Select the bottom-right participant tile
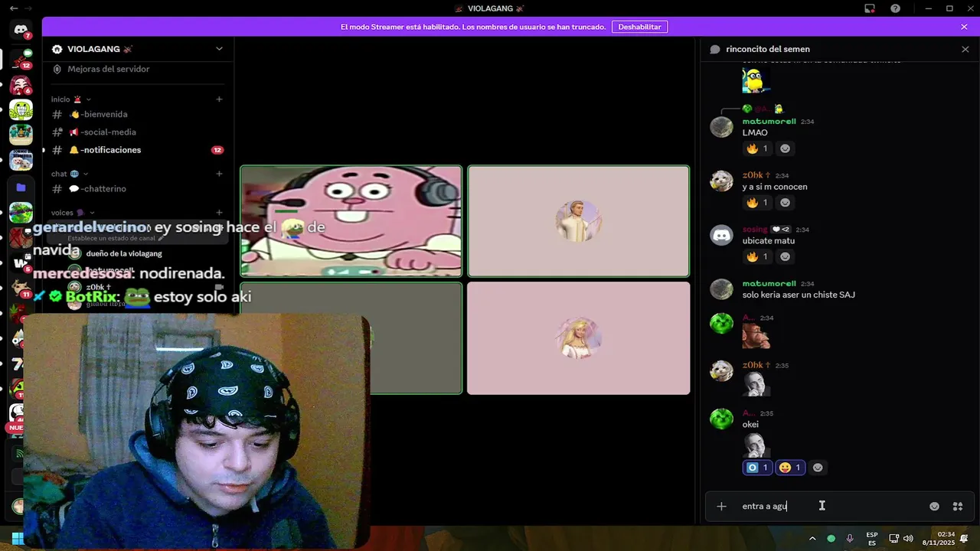This screenshot has width=980, height=551. [579, 338]
